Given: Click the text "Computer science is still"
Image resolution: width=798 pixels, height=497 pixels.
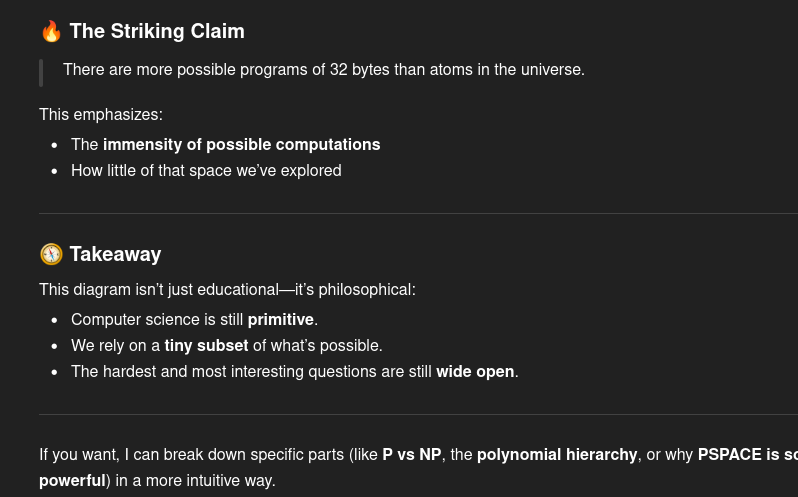Looking at the screenshot, I should click(x=157, y=320).
